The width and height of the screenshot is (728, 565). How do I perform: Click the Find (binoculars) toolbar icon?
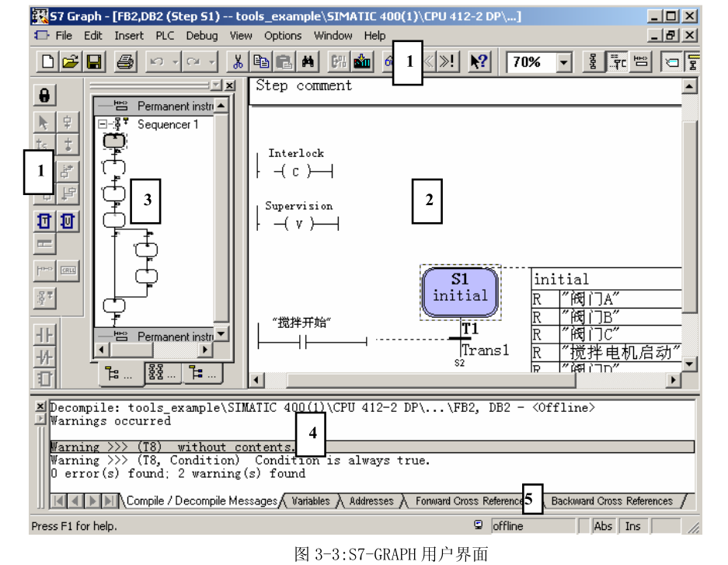[305, 60]
